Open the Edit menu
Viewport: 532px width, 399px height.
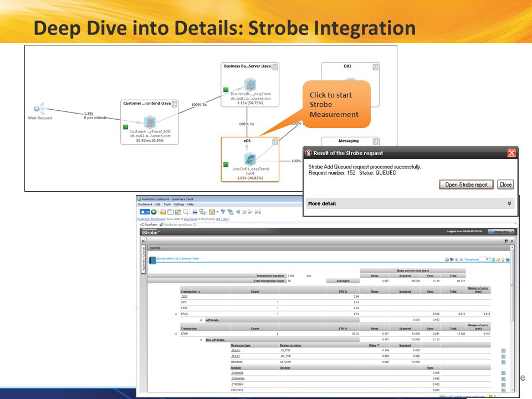click(x=158, y=204)
